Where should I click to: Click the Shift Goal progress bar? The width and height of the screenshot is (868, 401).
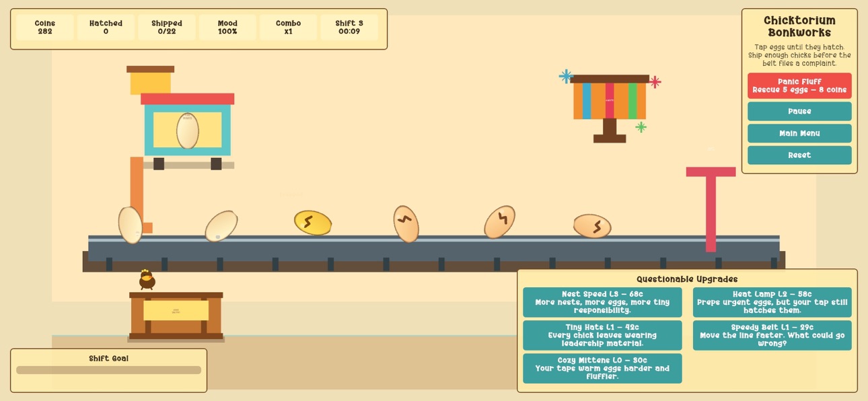[x=108, y=370]
